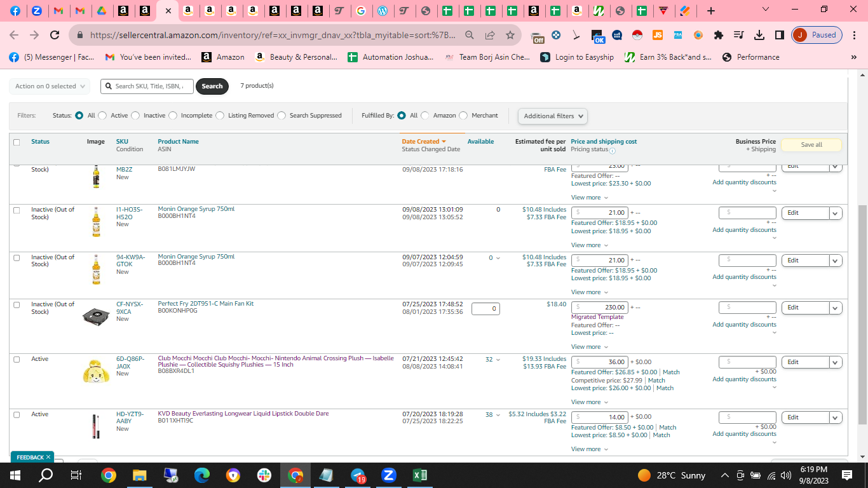
Task: Open the share page icon in address bar
Action: tap(490, 35)
